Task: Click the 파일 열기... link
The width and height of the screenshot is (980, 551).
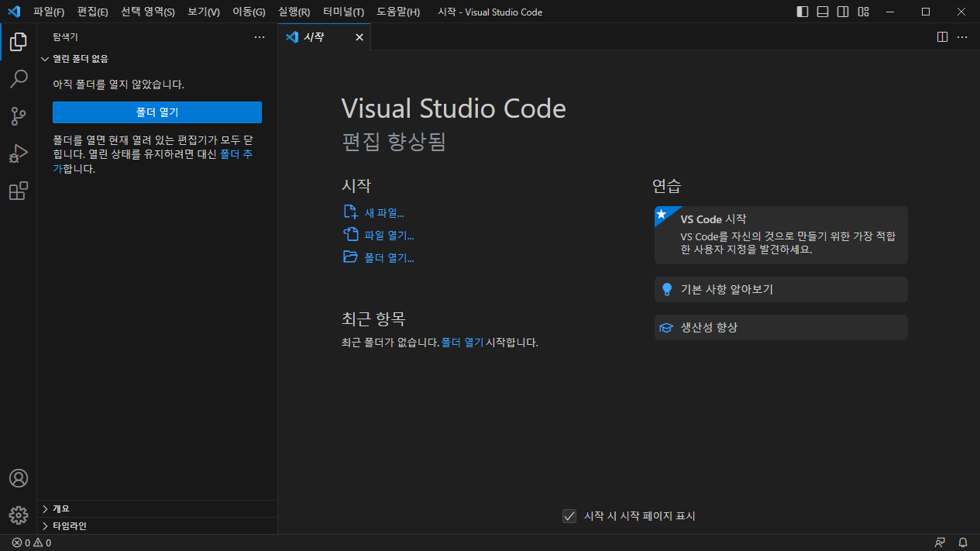Action: (389, 236)
